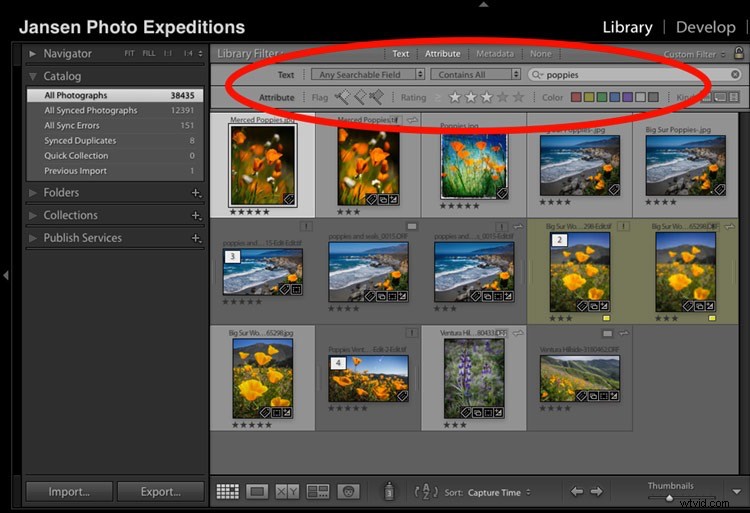
Task: Click the Export button
Action: [160, 491]
